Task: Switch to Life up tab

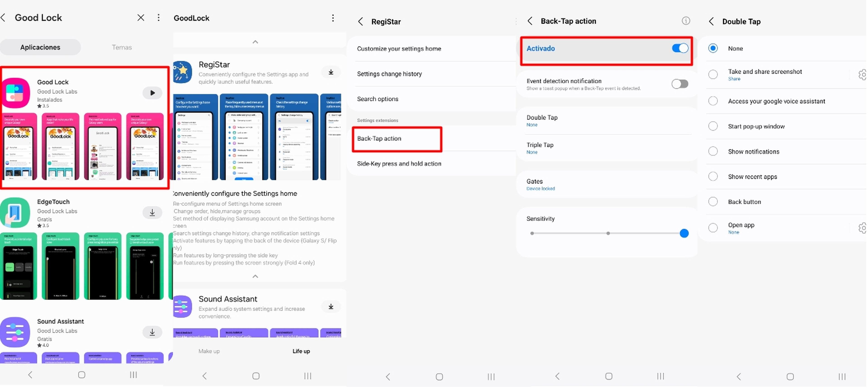Action: coord(301,351)
